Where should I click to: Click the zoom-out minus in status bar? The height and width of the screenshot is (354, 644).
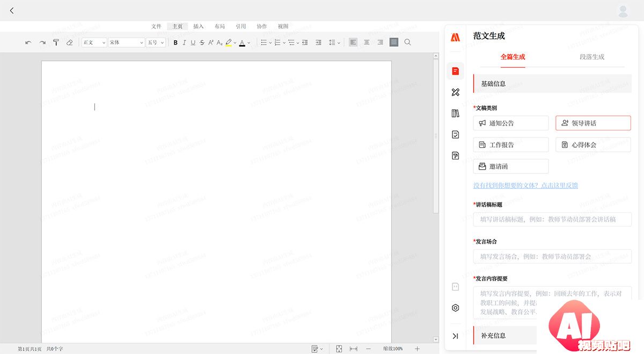tap(368, 349)
